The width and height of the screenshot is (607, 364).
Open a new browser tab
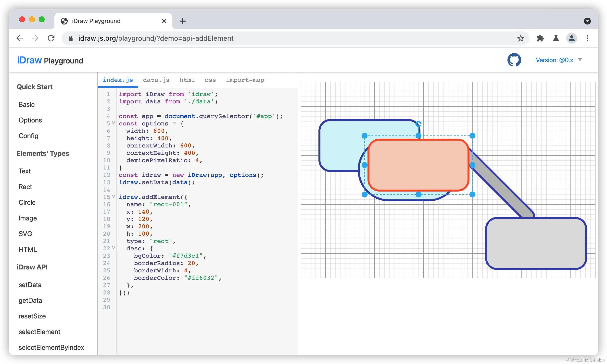click(x=183, y=21)
